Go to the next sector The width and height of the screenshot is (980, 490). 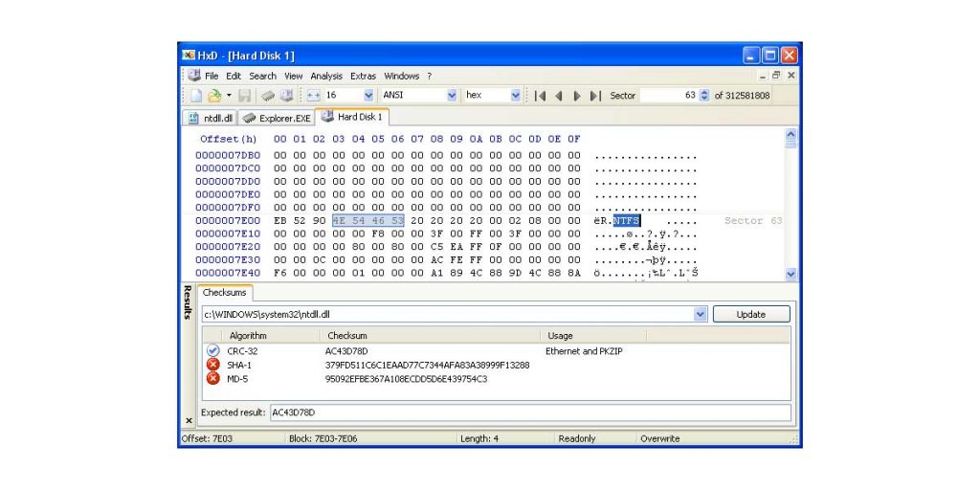[x=577, y=96]
